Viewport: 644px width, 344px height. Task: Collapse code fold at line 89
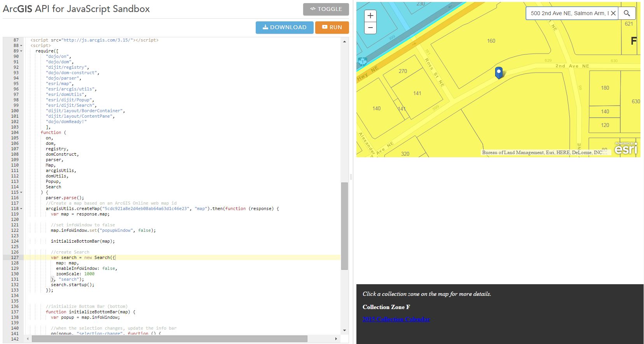pos(21,51)
